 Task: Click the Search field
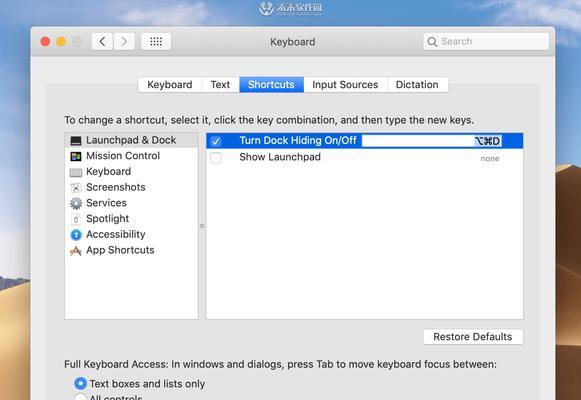point(486,41)
